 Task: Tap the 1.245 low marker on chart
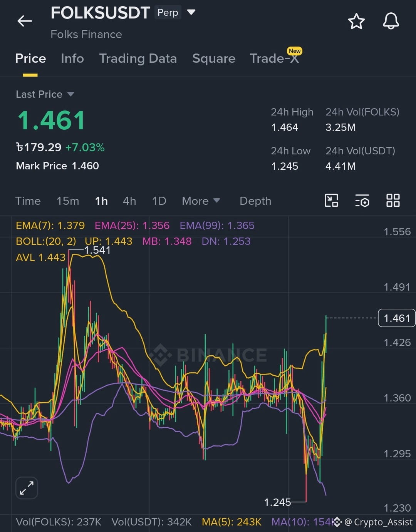coord(277,502)
